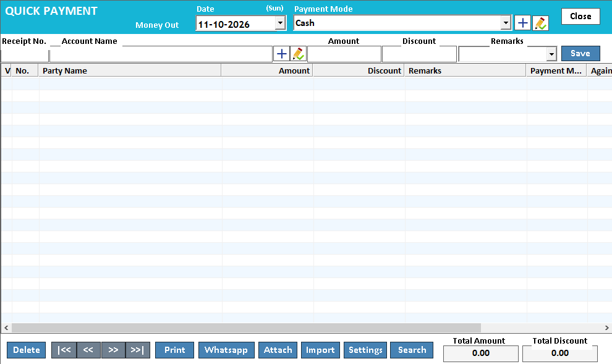Click the Total Amount value box
This screenshot has height=364, width=612.
coord(481,353)
